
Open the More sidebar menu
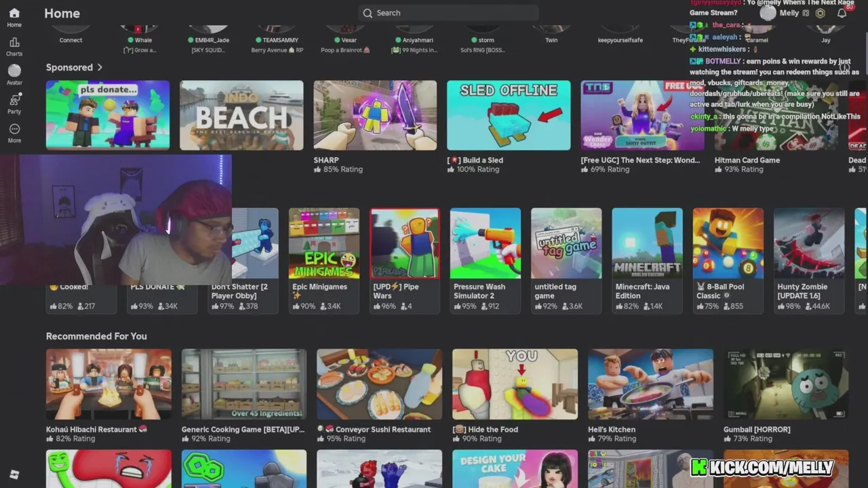(14, 129)
